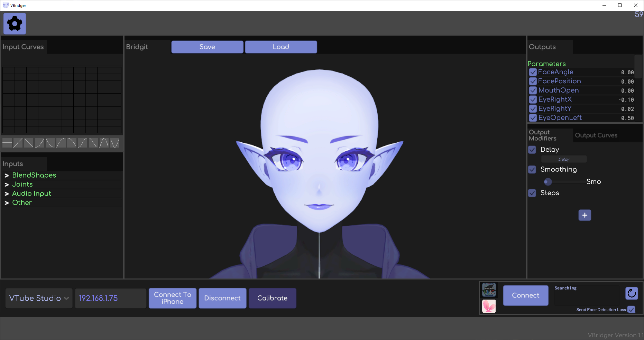Click the Connect To iPhone button
This screenshot has height=340, width=644.
click(x=172, y=298)
